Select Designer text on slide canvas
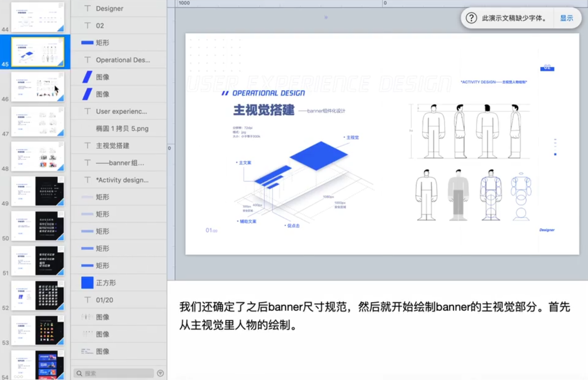The height and width of the screenshot is (380, 588). (547, 230)
